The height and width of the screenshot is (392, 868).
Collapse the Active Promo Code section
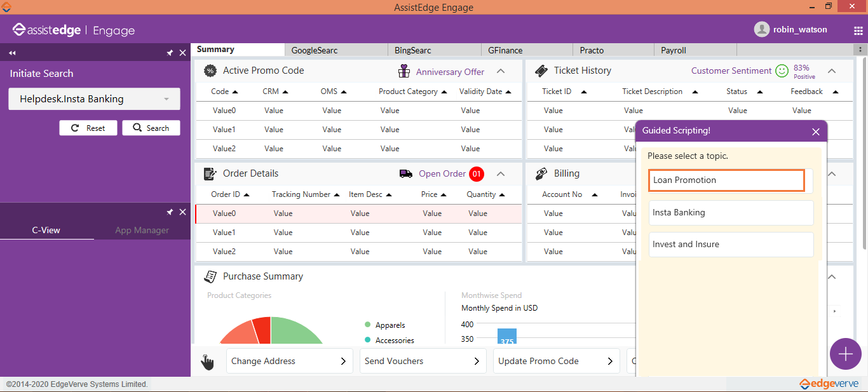tap(501, 71)
